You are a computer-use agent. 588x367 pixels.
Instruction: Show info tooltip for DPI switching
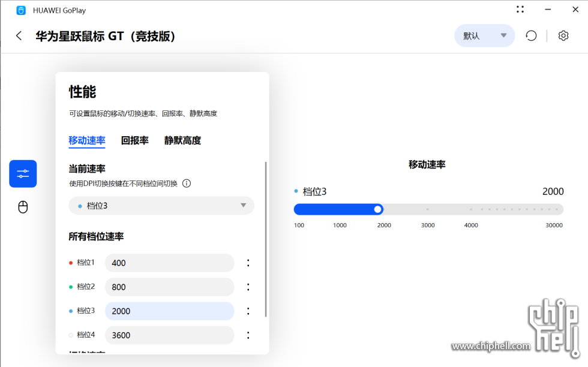point(187,183)
